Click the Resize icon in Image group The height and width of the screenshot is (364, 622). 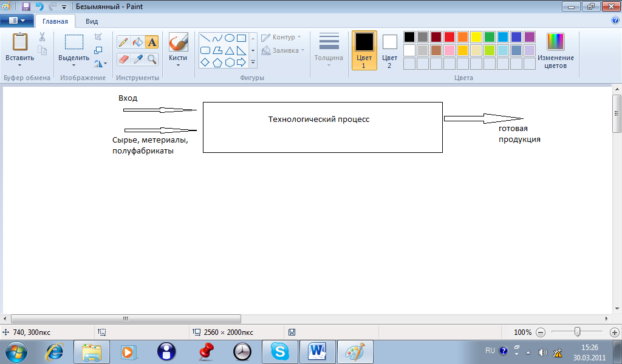(x=98, y=50)
